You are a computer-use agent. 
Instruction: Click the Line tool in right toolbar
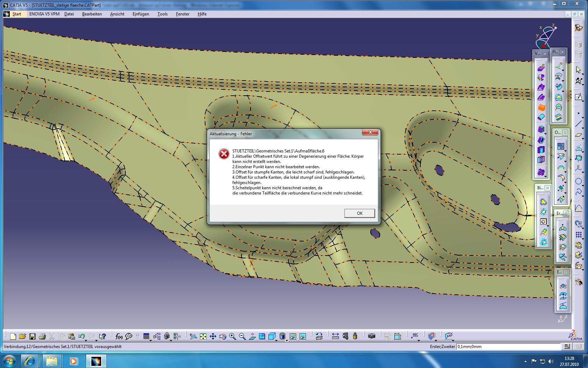point(579,124)
